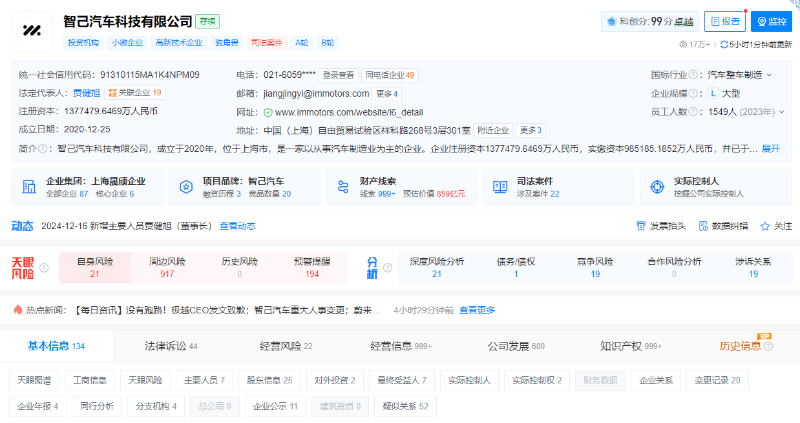Select the 小微企业 tag
800x423 pixels.
point(128,43)
